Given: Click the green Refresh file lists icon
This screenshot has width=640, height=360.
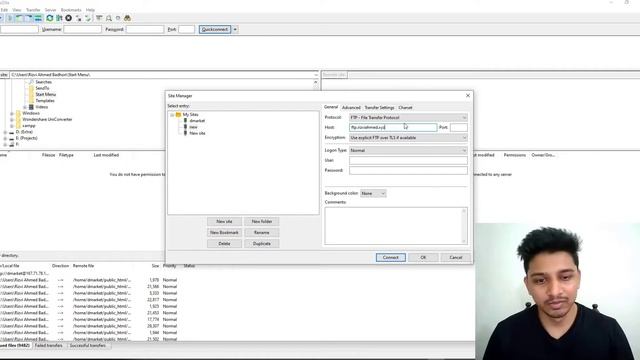Looking at the screenshot, I should tap(50, 18).
